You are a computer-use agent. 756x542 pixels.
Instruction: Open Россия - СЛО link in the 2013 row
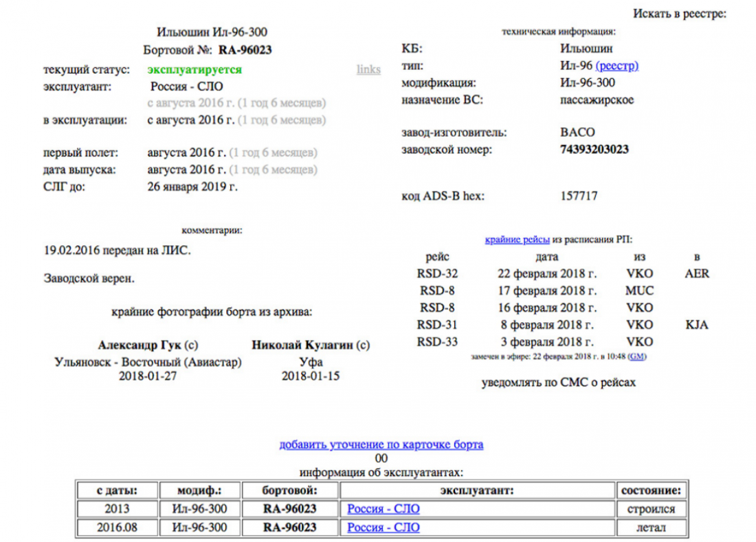(x=383, y=509)
